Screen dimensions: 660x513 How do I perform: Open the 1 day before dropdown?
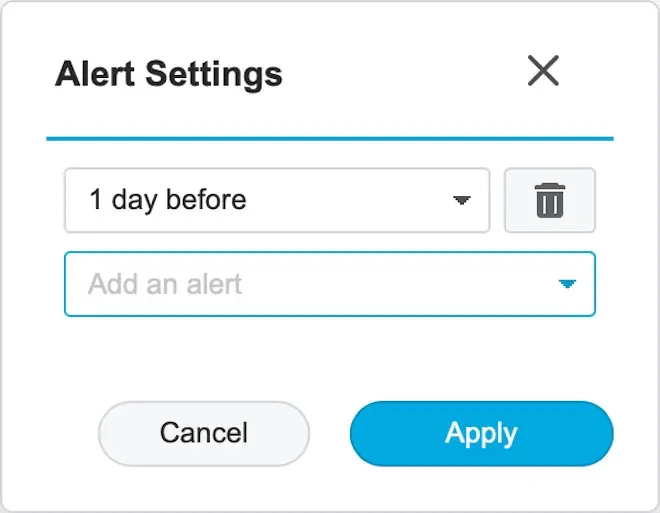[277, 200]
